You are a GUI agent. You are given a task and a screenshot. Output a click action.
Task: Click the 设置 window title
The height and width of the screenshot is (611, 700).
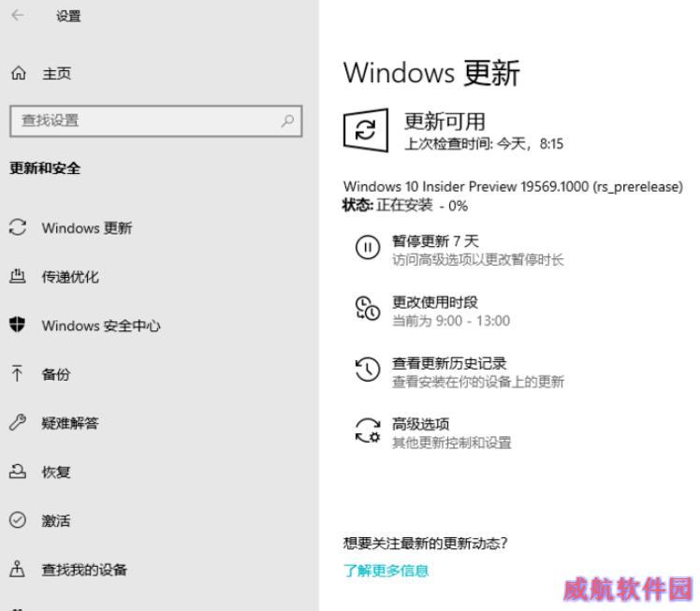68,16
